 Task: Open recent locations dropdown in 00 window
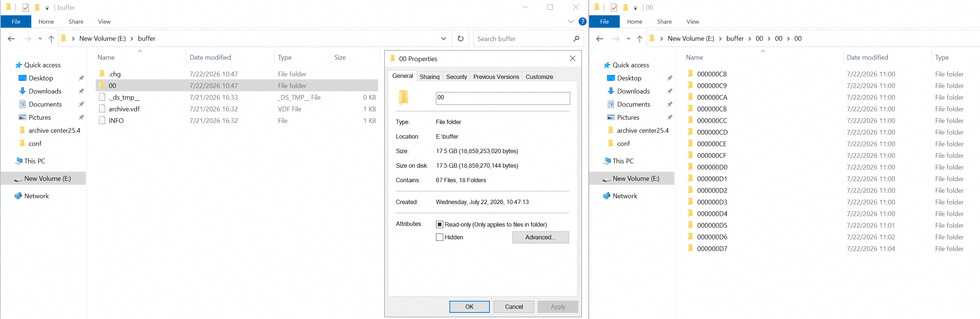pos(628,39)
